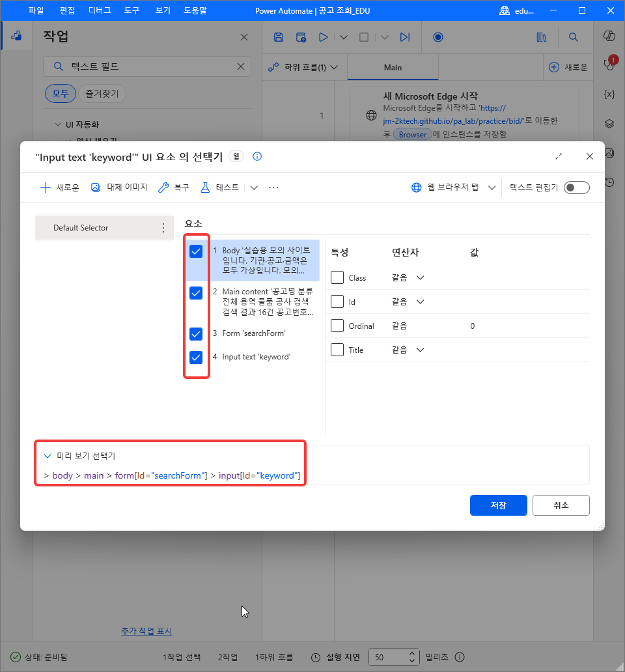Click the Run next action icon

point(405,37)
